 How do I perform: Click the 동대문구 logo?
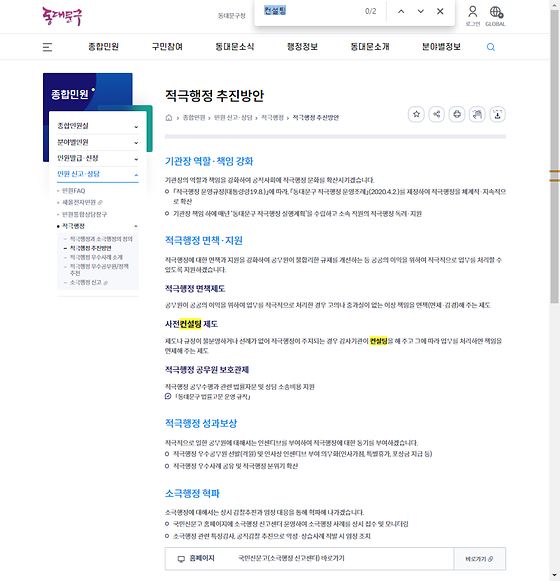(x=62, y=16)
